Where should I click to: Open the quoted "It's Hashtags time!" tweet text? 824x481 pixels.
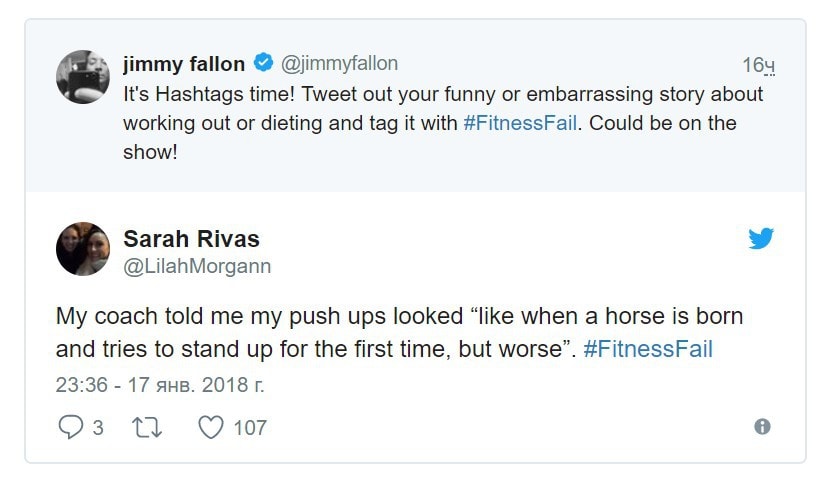pyautogui.click(x=442, y=123)
